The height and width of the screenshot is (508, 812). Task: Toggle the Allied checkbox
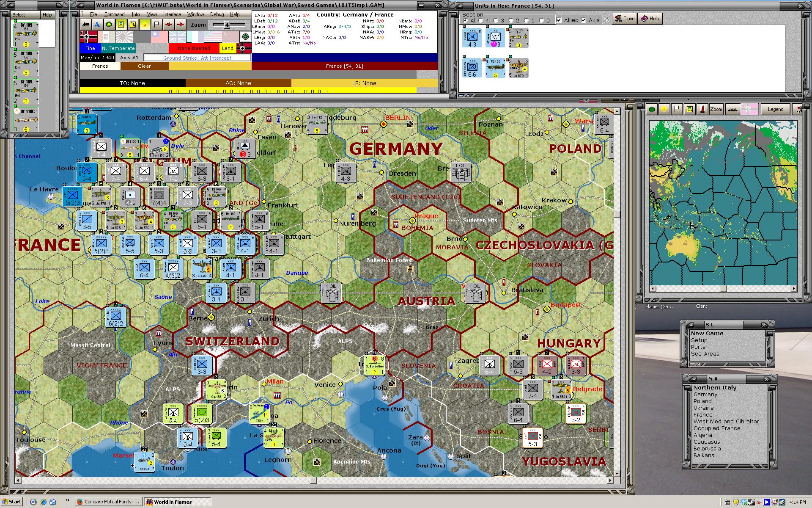[559, 20]
